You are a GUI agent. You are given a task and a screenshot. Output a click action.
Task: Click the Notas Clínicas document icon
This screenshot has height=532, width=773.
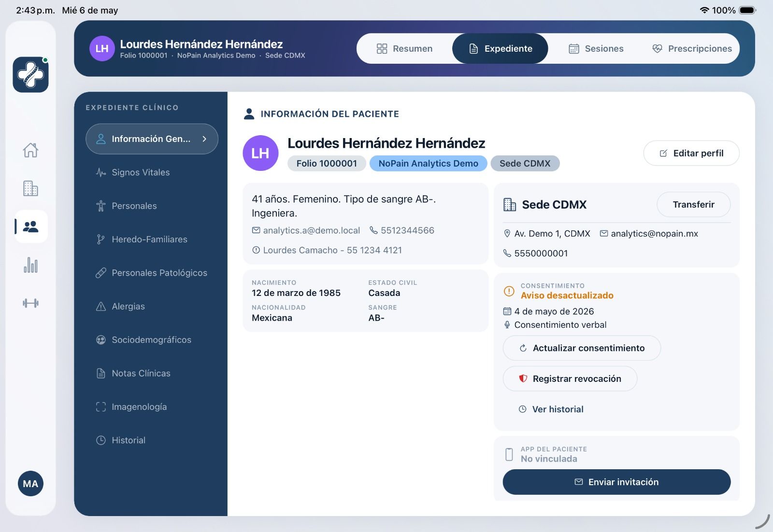[x=101, y=373]
